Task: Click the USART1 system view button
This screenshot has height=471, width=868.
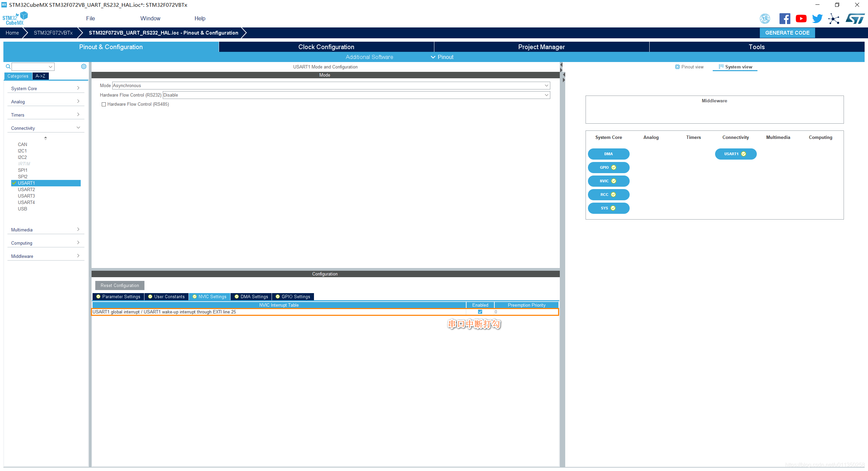Action: click(x=736, y=154)
